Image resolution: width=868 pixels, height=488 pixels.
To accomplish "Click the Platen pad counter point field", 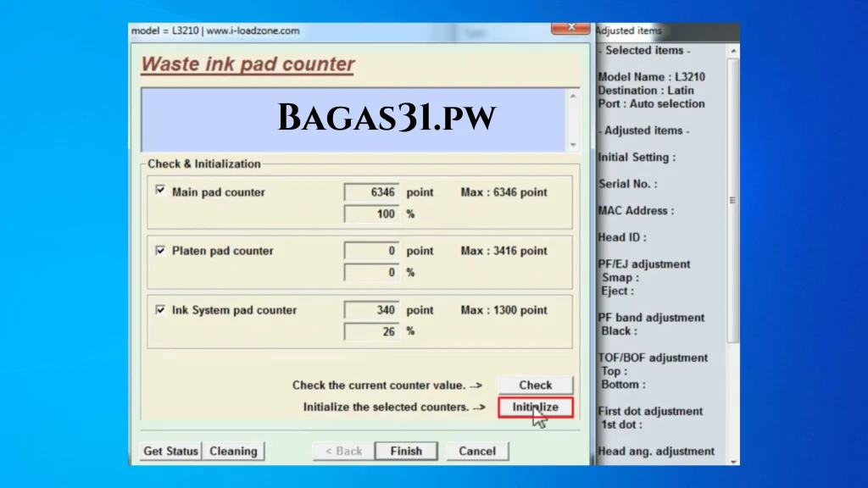I will pos(371,251).
